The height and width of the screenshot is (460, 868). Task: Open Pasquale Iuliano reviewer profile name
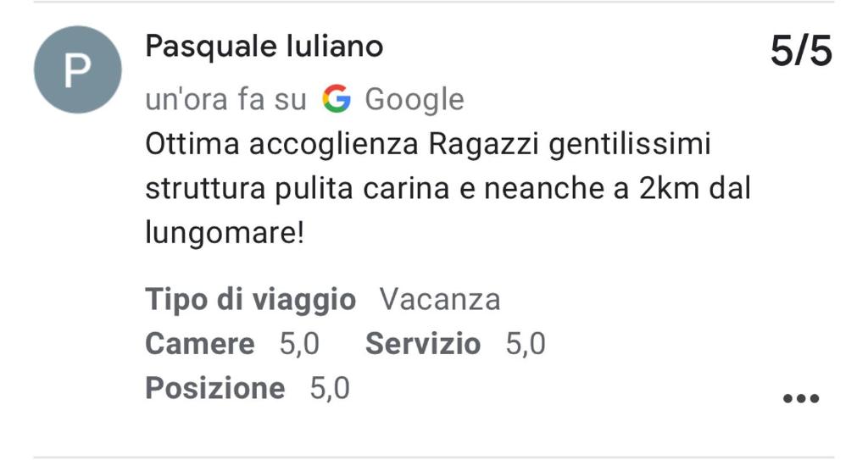[x=264, y=46]
